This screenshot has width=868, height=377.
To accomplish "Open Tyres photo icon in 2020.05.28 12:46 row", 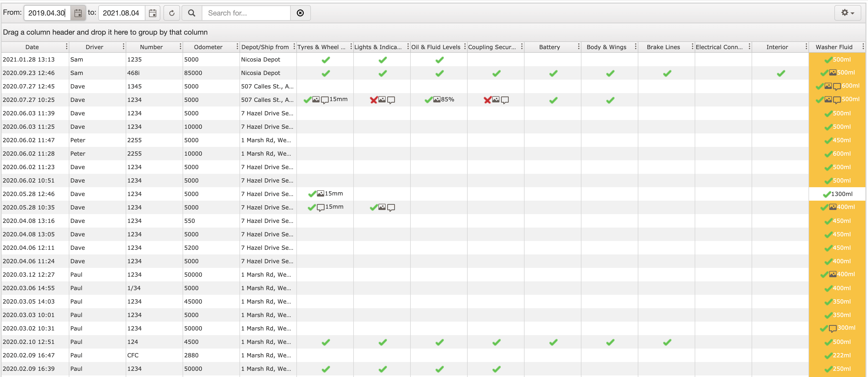I will tap(320, 194).
